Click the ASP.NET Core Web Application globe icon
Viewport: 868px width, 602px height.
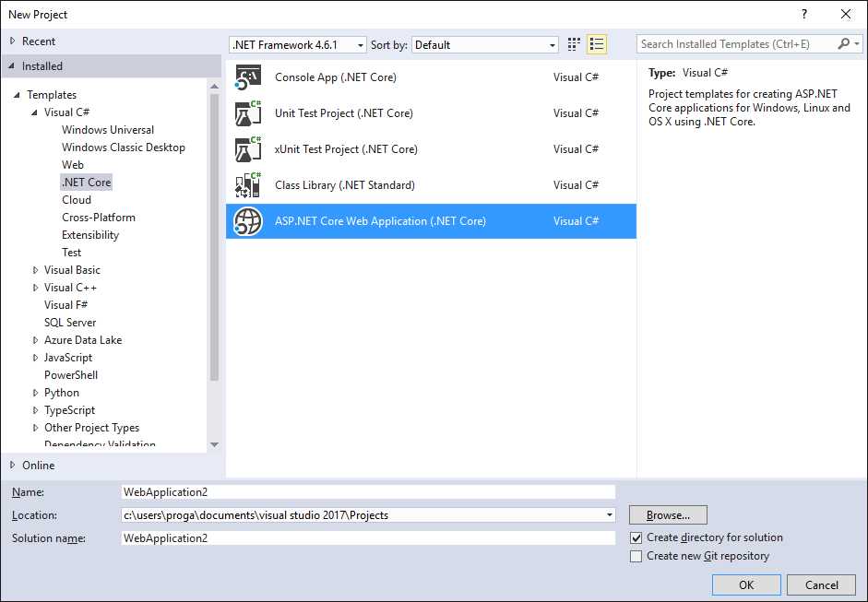[x=247, y=220]
